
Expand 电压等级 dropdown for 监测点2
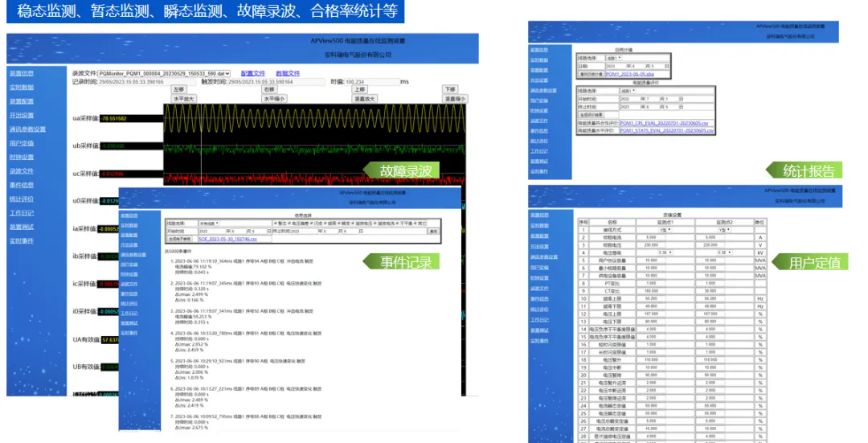coord(725,252)
